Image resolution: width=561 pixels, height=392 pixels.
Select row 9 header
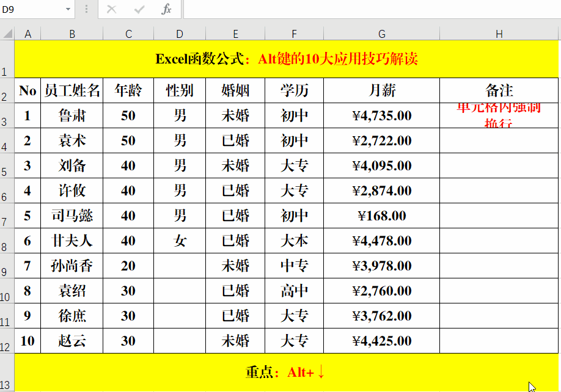(x=7, y=266)
